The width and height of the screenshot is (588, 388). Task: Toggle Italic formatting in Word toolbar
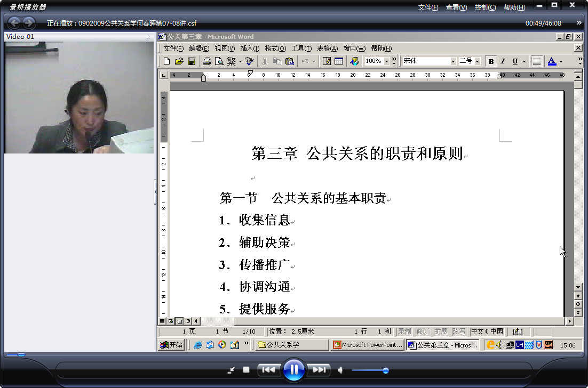click(x=503, y=61)
